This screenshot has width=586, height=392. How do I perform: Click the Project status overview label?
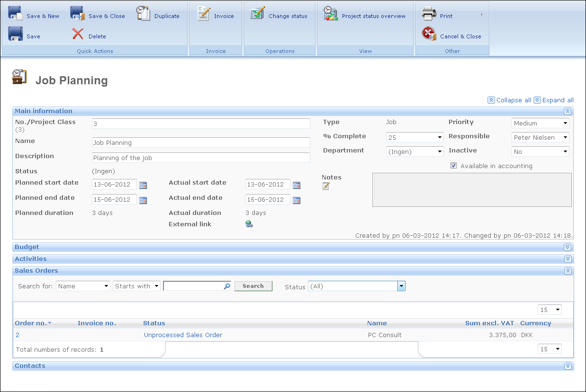tap(374, 16)
